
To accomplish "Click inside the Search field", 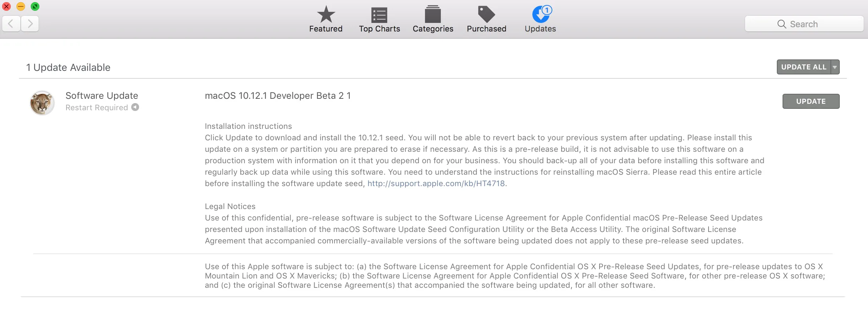I will coord(804,24).
